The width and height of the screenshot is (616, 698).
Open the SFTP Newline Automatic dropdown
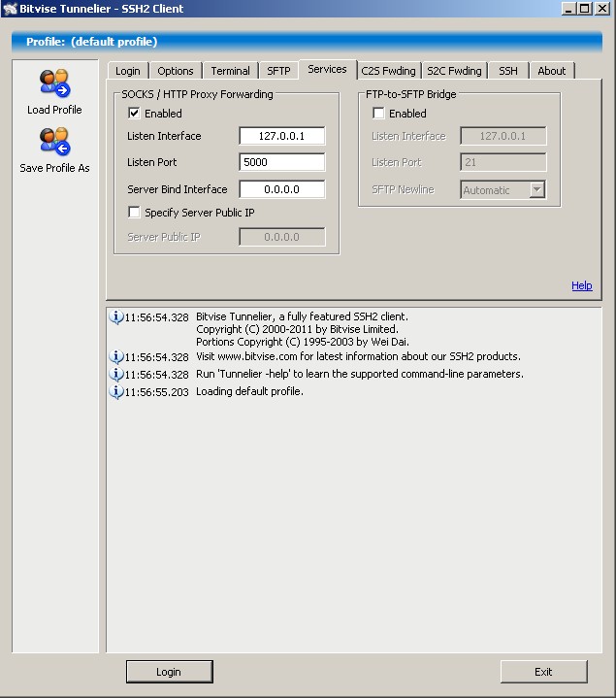(537, 189)
